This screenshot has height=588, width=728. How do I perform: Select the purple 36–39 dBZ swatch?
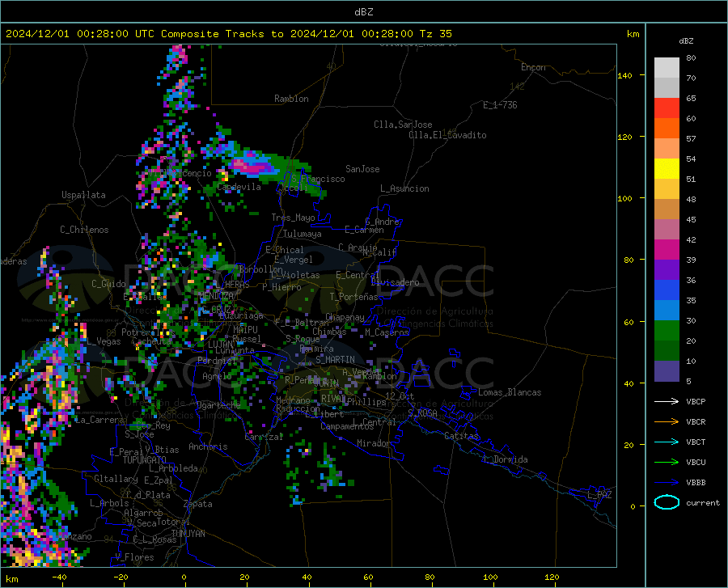point(667,270)
